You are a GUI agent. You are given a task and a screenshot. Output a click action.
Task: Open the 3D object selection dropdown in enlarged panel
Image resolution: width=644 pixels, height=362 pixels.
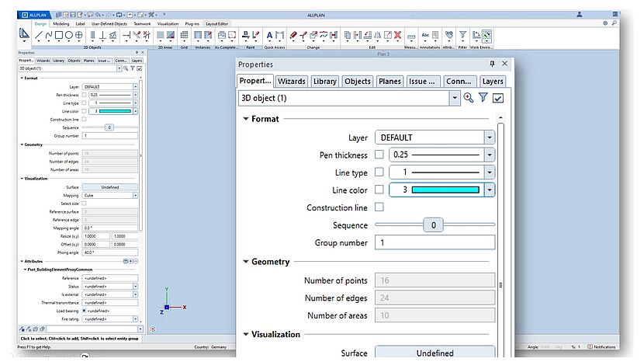455,98
